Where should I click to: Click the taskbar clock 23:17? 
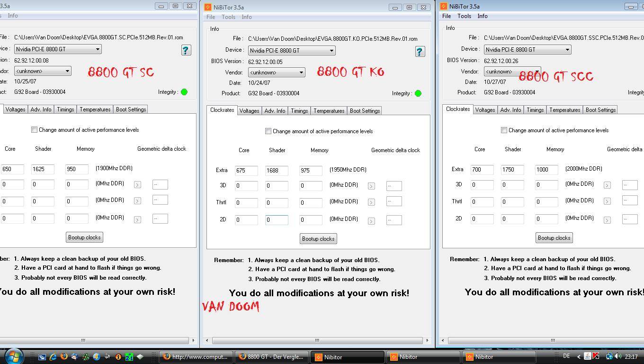[631, 356]
